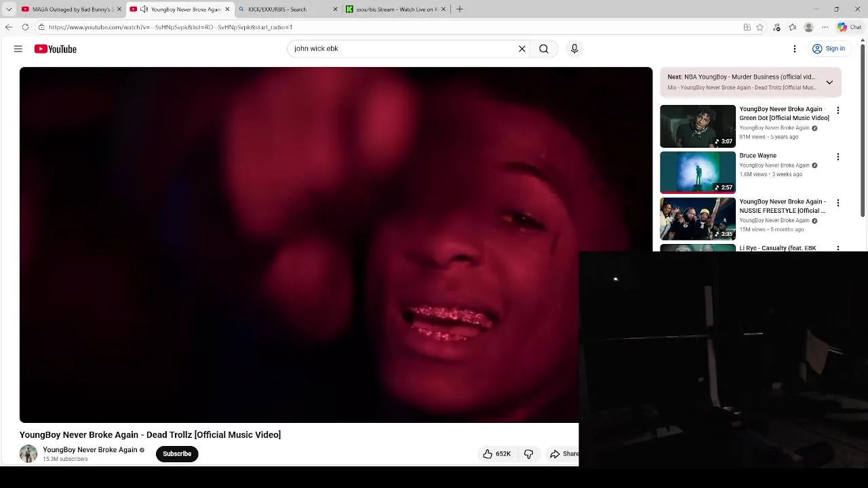
Task: Share the Dead Trollz video
Action: (x=564, y=454)
